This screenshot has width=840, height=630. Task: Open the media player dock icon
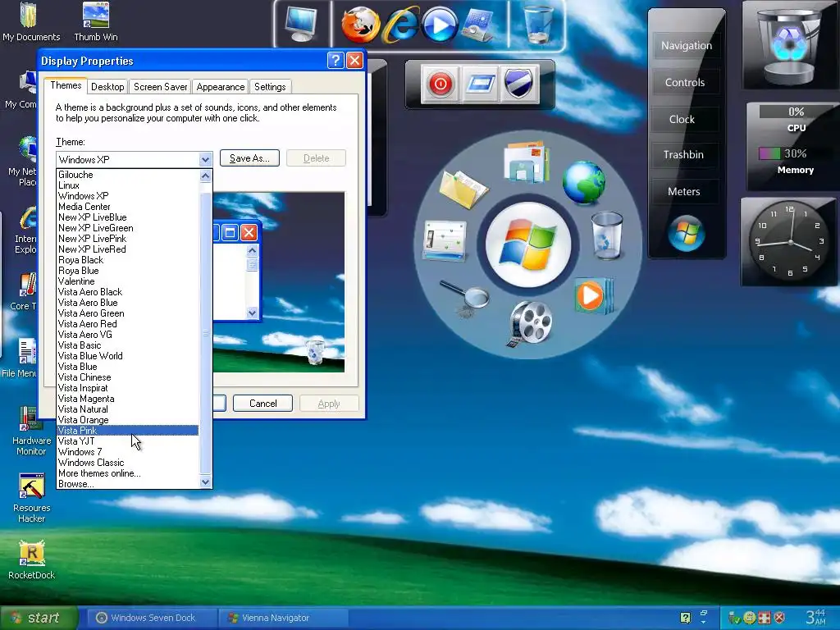point(440,25)
